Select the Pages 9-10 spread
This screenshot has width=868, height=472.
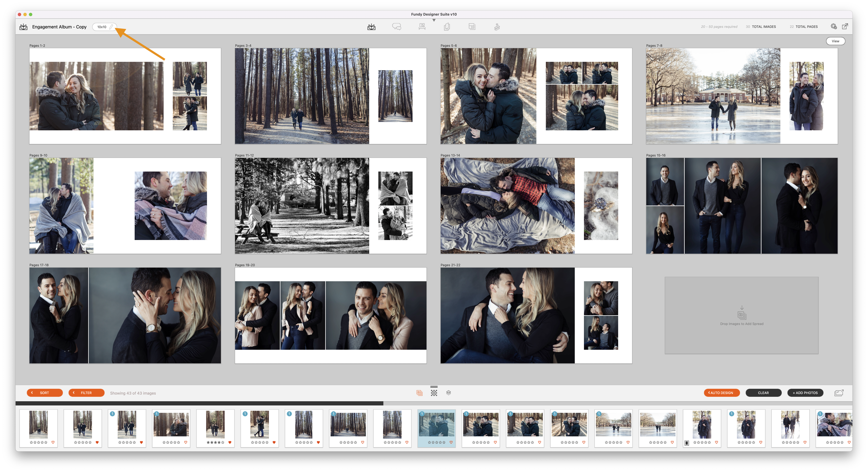tap(125, 206)
